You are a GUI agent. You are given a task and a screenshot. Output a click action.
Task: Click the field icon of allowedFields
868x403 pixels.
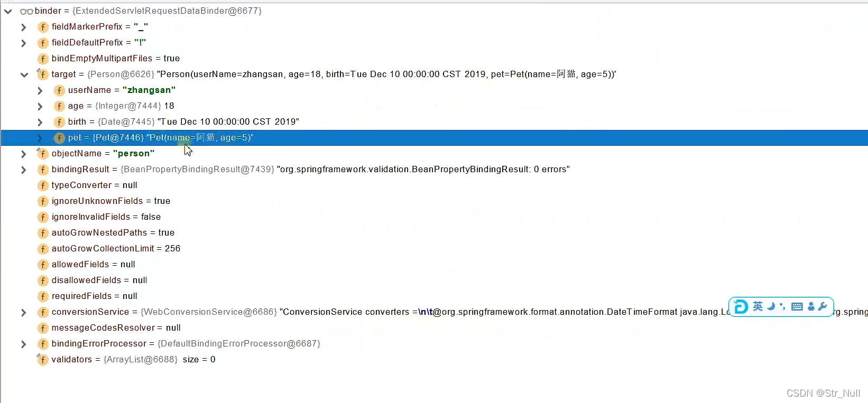43,265
